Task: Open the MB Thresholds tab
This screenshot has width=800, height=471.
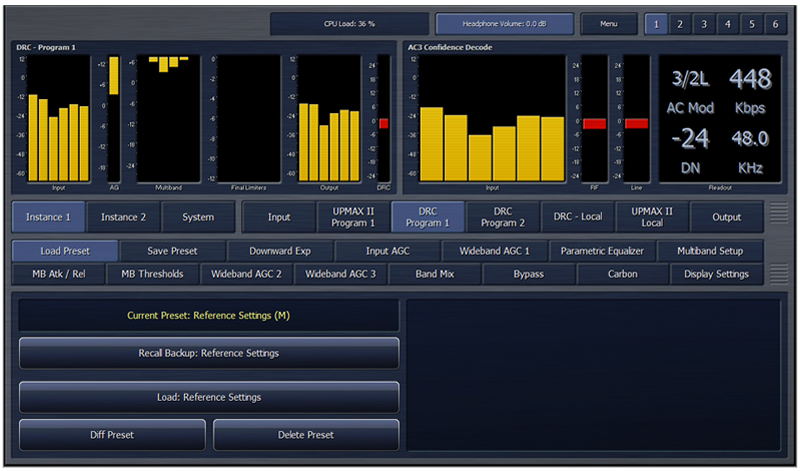Action: point(153,274)
